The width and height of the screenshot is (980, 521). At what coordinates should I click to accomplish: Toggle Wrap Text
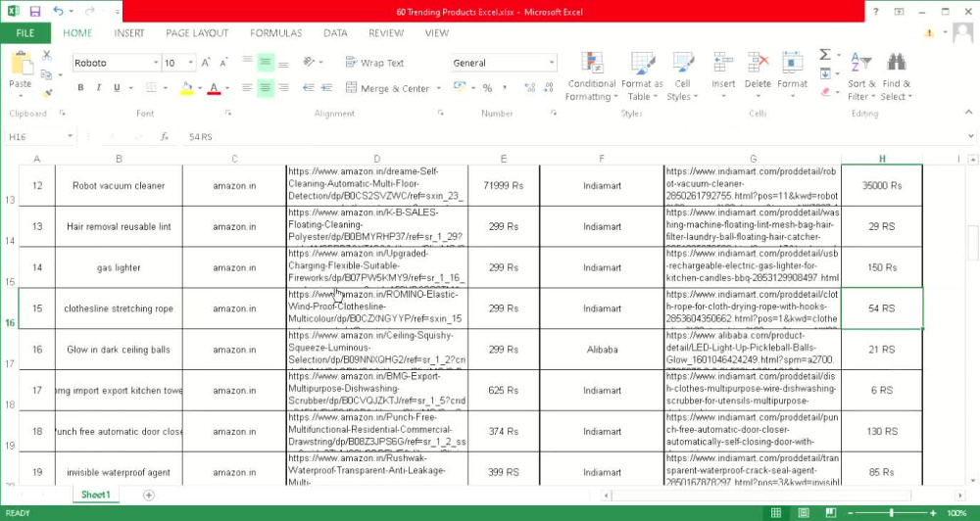[374, 63]
